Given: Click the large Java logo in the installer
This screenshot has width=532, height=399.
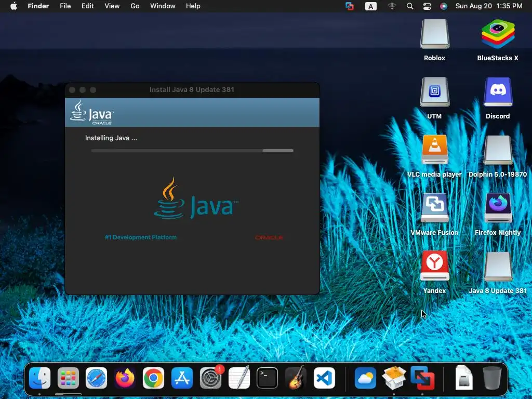Looking at the screenshot, I should tap(196, 198).
